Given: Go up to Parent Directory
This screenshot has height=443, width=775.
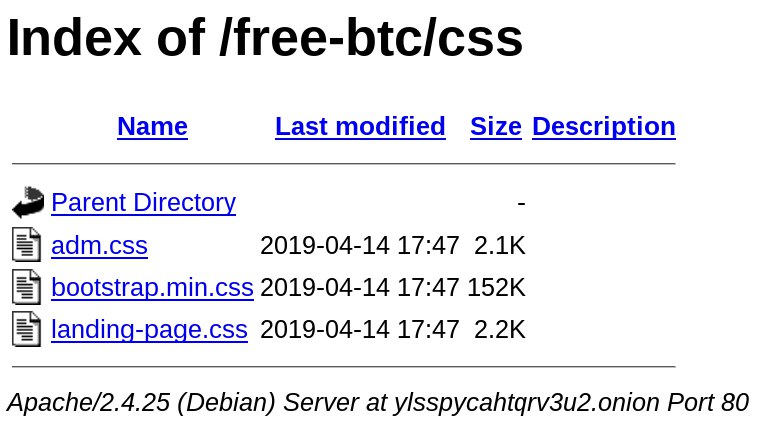Looking at the screenshot, I should (x=143, y=203).
